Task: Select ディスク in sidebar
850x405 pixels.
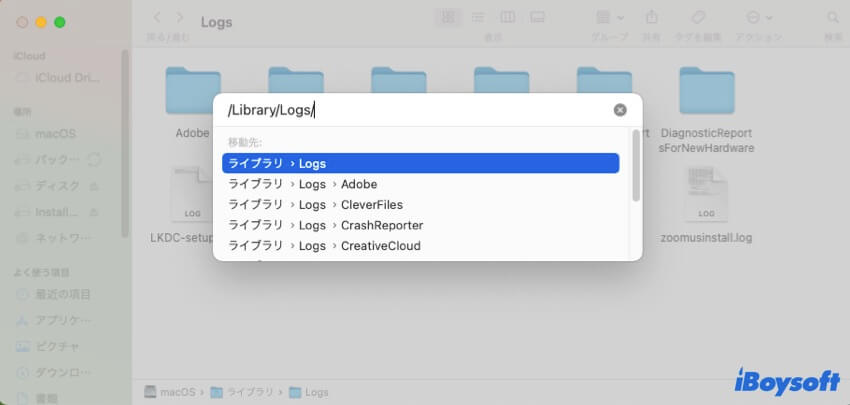Action: coord(49,185)
